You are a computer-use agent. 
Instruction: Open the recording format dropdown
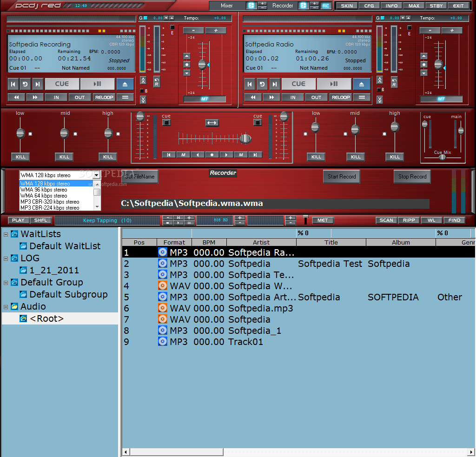[96, 175]
